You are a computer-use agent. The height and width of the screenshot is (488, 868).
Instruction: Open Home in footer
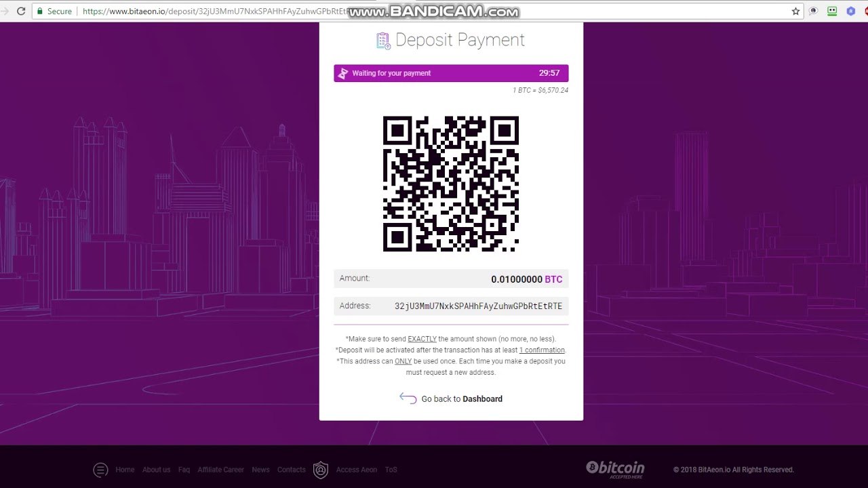point(125,470)
